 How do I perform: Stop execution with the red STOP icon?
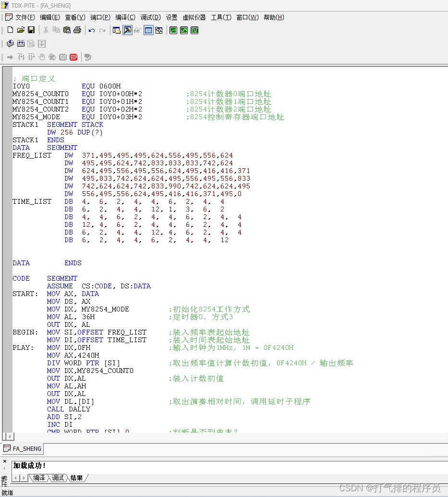73,57
